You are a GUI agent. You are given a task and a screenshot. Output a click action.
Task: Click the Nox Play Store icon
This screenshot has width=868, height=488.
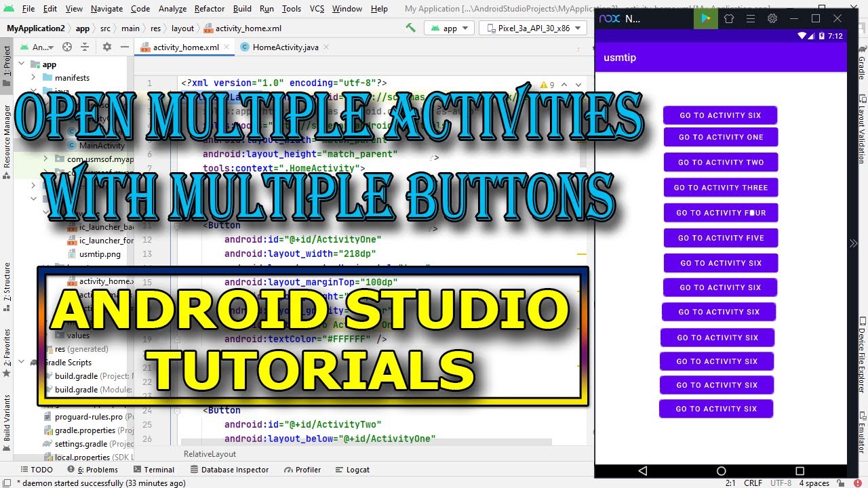pos(706,18)
